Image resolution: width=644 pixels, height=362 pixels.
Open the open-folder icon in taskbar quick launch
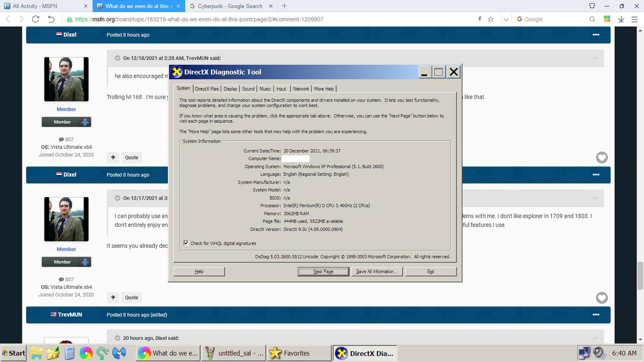(53, 353)
